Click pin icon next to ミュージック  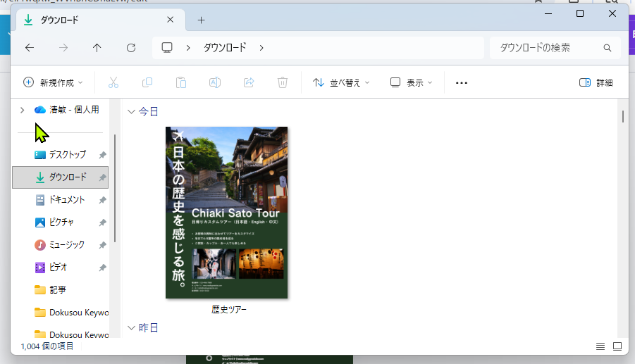tap(102, 245)
